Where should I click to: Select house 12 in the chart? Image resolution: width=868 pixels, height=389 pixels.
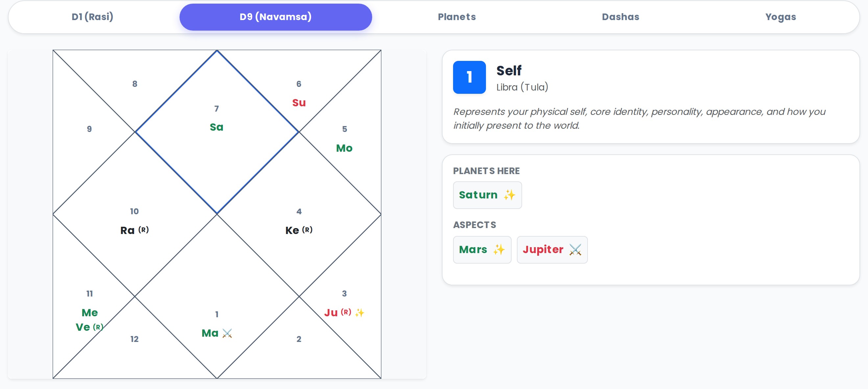tap(134, 338)
